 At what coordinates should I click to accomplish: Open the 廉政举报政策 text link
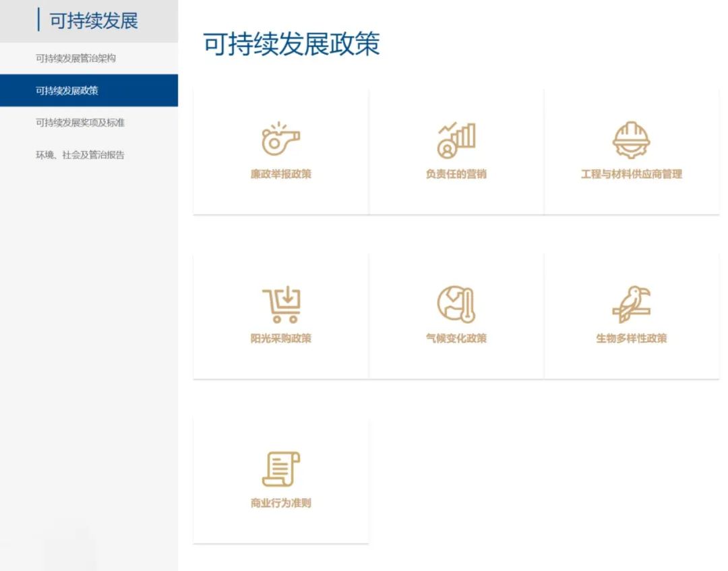[280, 174]
